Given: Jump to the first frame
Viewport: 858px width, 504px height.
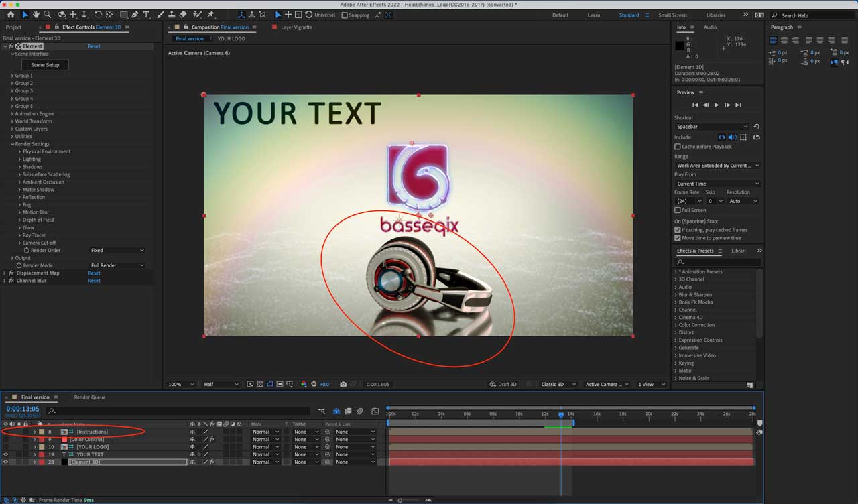Looking at the screenshot, I should (695, 105).
